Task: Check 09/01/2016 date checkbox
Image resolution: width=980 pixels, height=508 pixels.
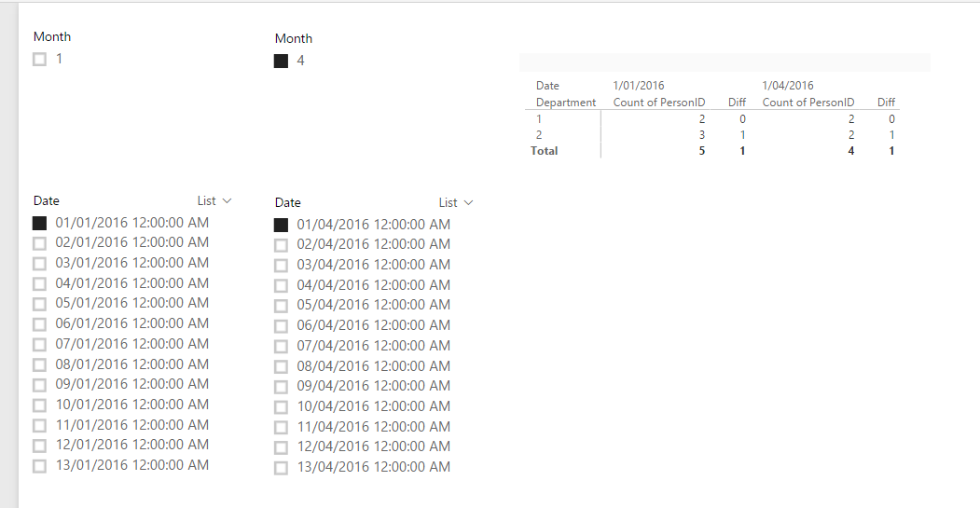Action: (39, 385)
